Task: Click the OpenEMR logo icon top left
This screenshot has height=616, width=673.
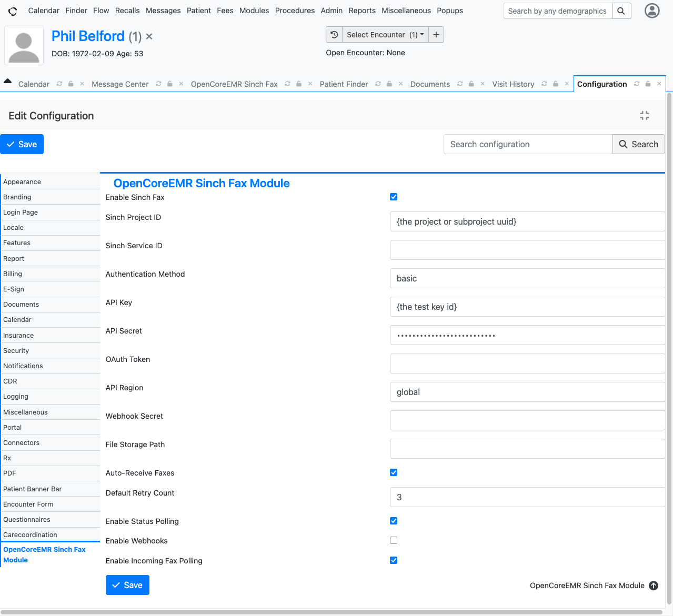Action: pos(13,11)
